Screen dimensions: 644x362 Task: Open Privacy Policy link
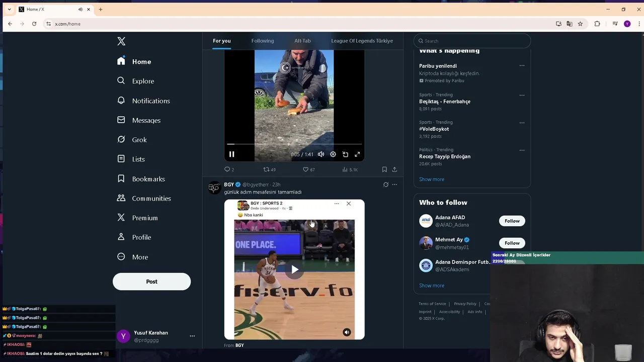[465, 304]
